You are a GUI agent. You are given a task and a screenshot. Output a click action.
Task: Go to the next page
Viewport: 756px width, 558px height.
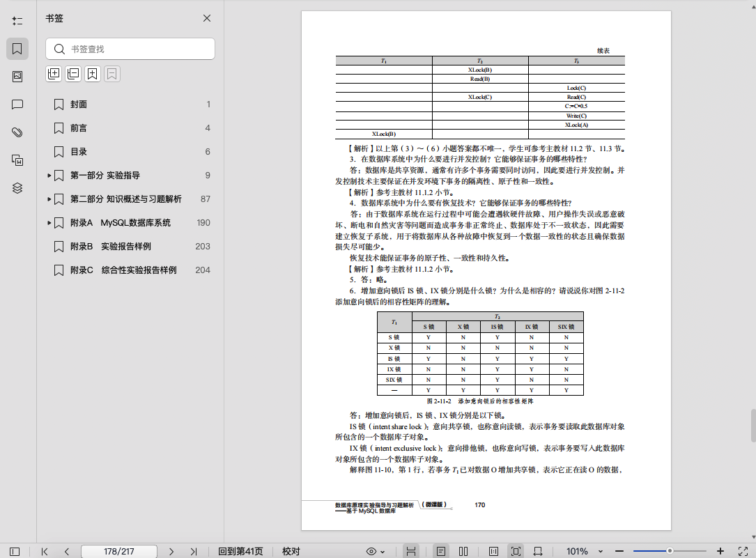coord(171,551)
